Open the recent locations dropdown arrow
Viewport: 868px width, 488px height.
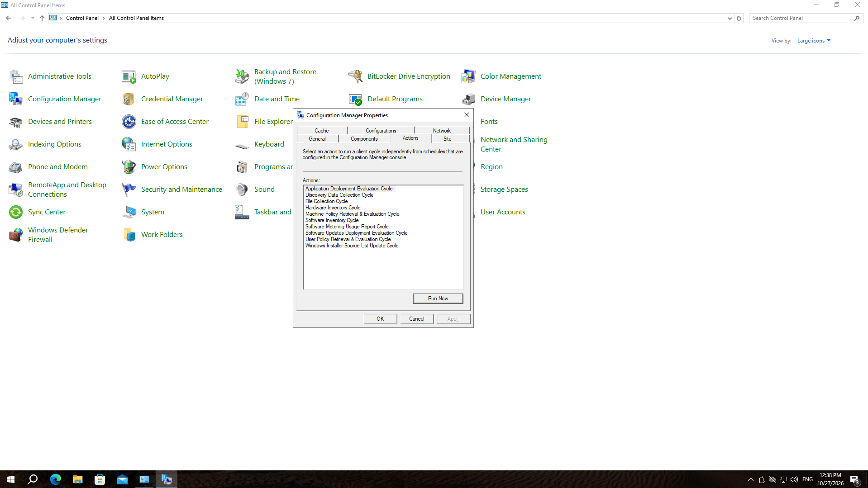33,18
